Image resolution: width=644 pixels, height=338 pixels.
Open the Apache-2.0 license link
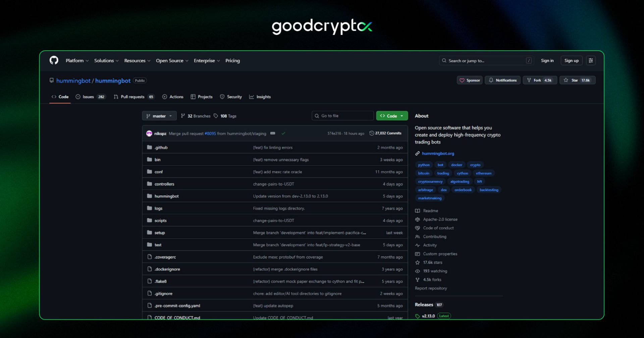(440, 220)
